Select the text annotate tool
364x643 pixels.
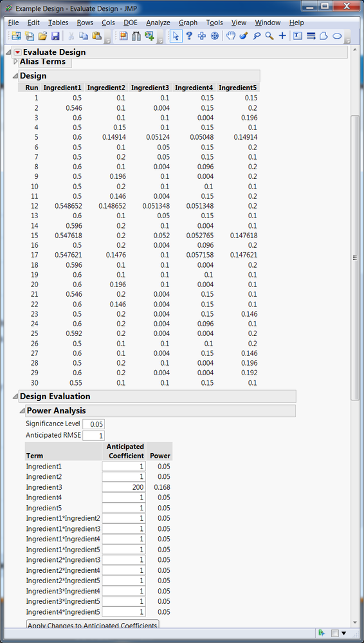tap(298, 35)
